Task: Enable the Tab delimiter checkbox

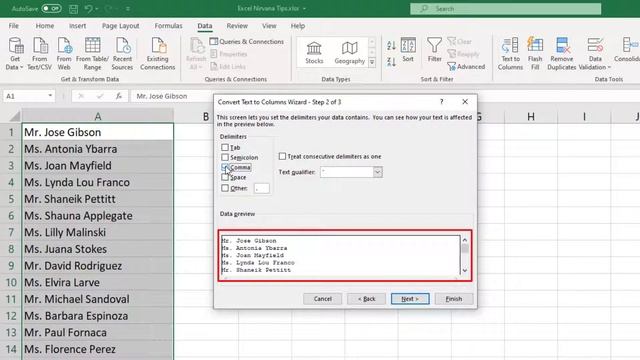Action: click(x=225, y=147)
